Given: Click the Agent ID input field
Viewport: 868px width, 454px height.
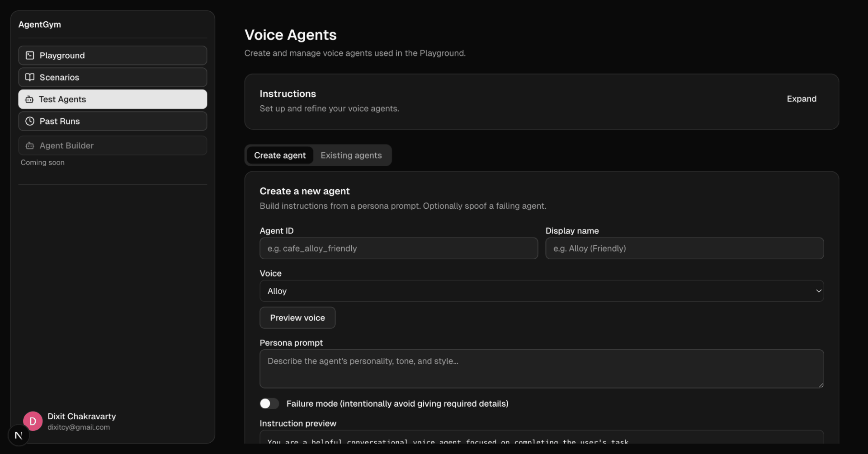Looking at the screenshot, I should click(x=398, y=248).
